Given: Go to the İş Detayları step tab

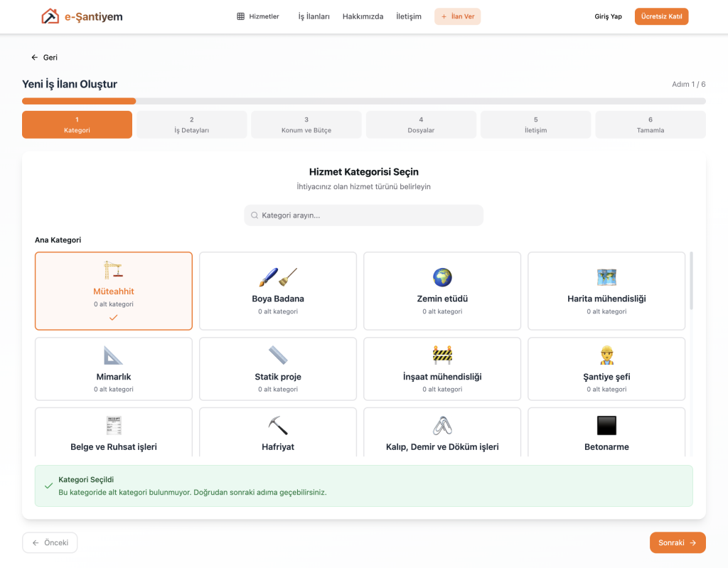Looking at the screenshot, I should (191, 124).
